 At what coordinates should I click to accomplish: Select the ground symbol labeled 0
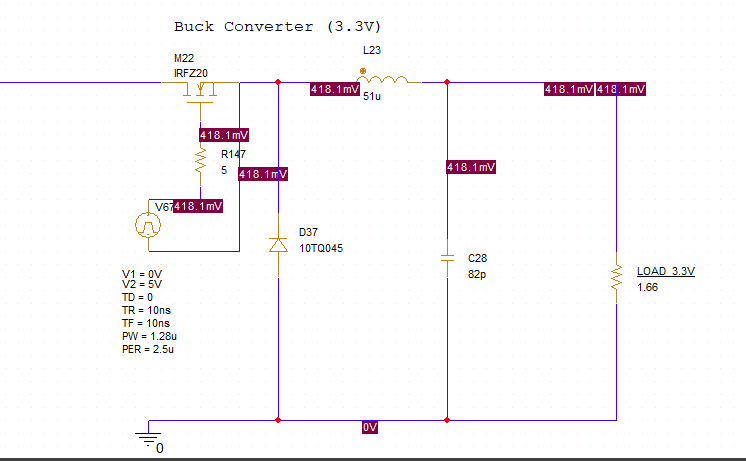point(148,438)
